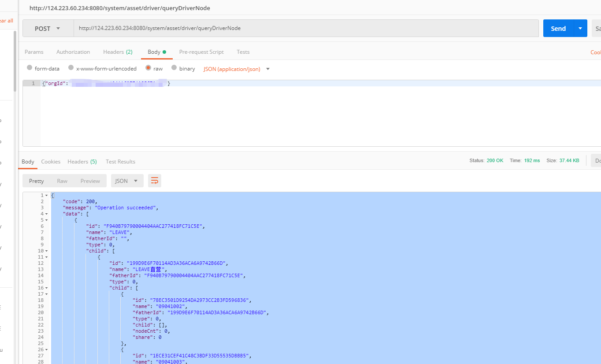Open the request Headers (2) tab
Image resolution: width=601 pixels, height=364 pixels.
click(118, 52)
